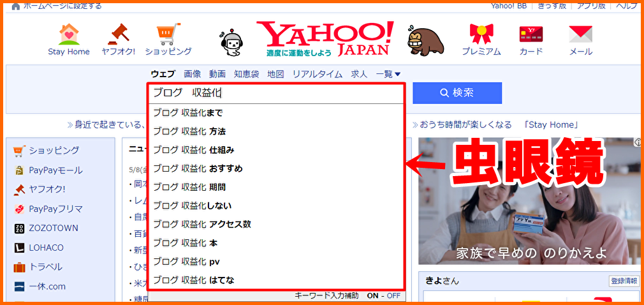The height and width of the screenshot is (305, 644).
Task: Open the アプリ版 link
Action: 591,6
